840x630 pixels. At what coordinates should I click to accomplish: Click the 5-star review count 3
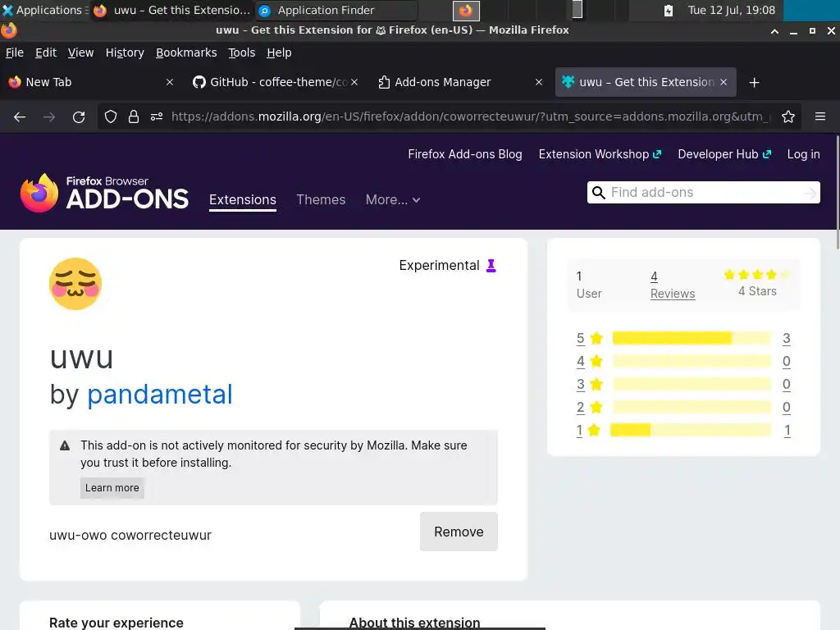[x=787, y=338]
